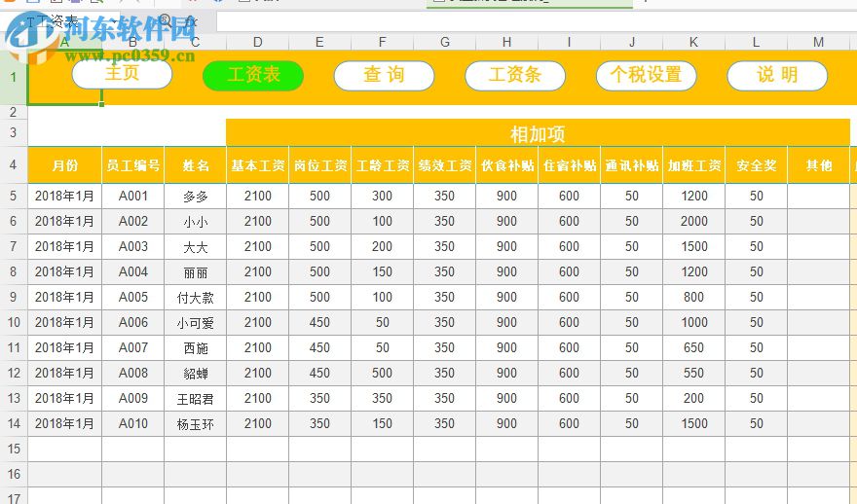This screenshot has height=504, width=857.
Task: Click the name cell 小可爱
Action: click(195, 323)
